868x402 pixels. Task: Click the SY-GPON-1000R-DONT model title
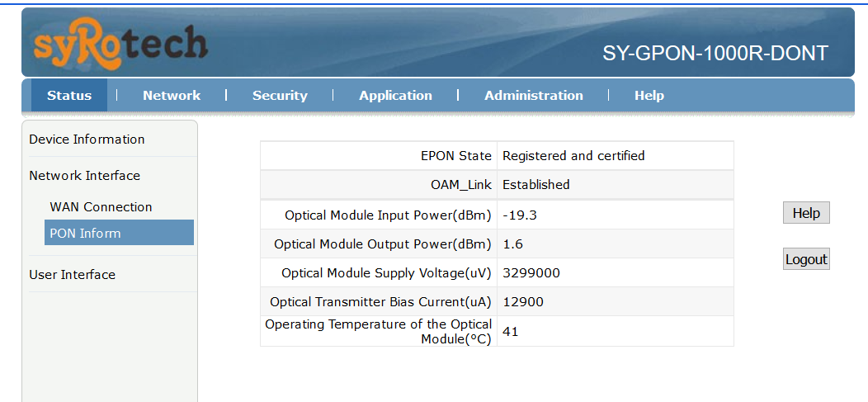point(715,54)
